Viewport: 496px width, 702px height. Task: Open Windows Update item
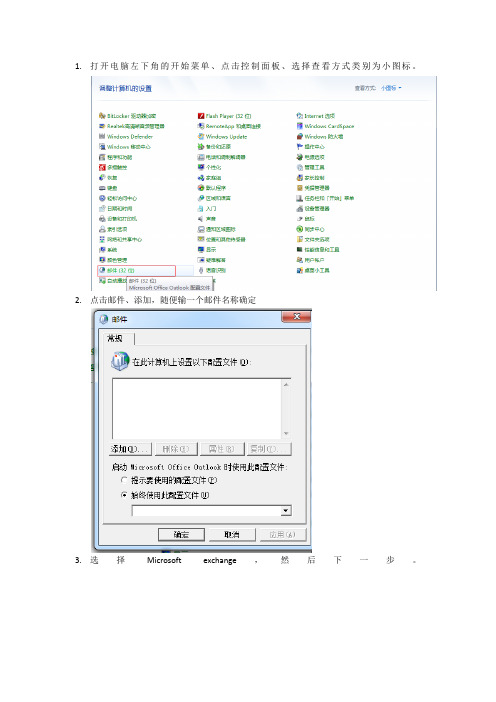pyautogui.click(x=222, y=137)
